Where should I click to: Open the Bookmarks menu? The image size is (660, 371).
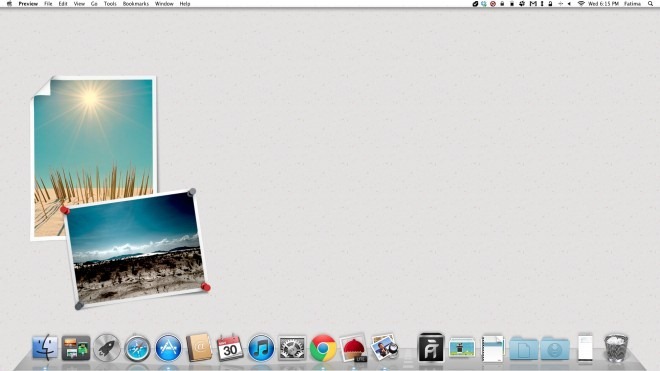point(136,4)
